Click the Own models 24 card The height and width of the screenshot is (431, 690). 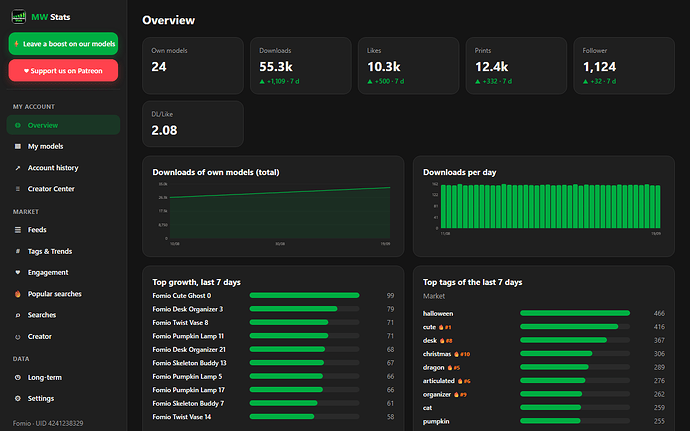[x=193, y=66]
